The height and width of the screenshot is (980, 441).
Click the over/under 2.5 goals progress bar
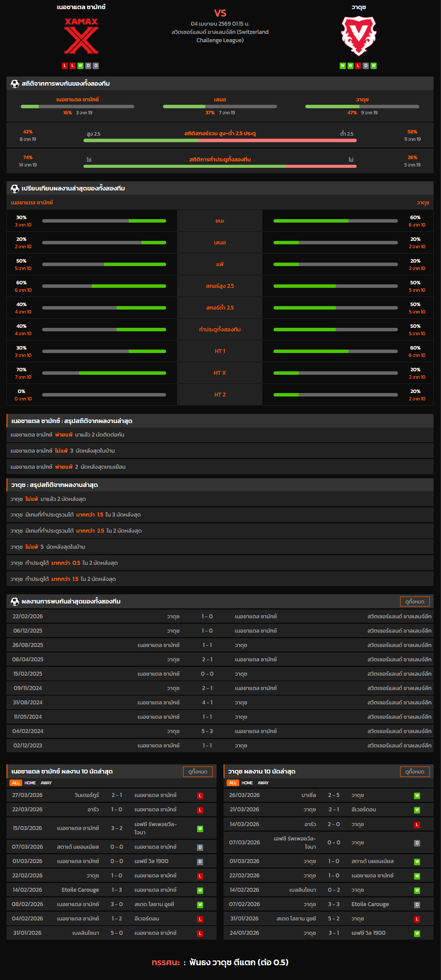220,140
